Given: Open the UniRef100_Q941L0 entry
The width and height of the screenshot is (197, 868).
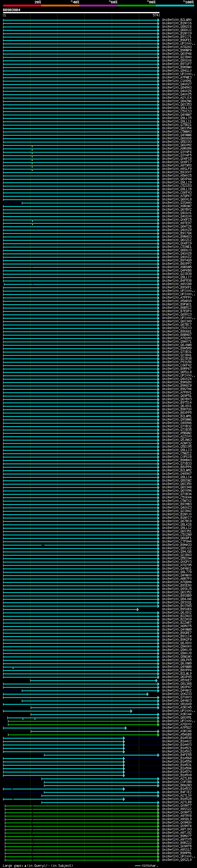Looking at the screenshot, I should 177,71.
